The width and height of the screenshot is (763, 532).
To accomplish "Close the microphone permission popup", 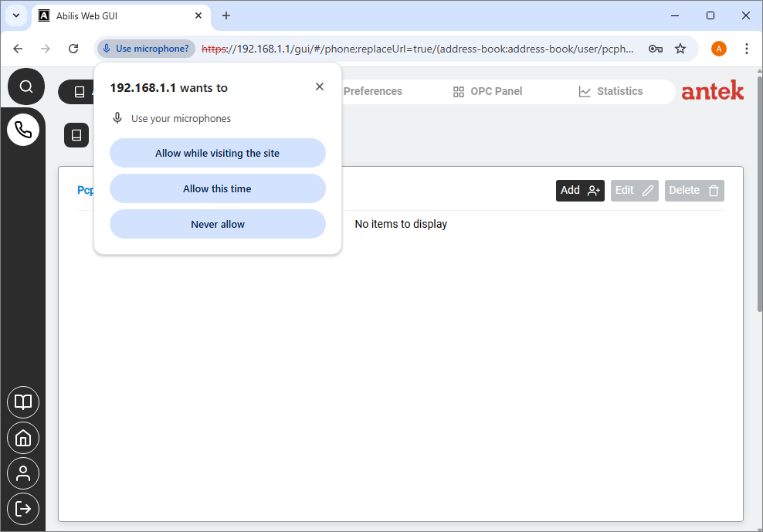I will tap(320, 86).
